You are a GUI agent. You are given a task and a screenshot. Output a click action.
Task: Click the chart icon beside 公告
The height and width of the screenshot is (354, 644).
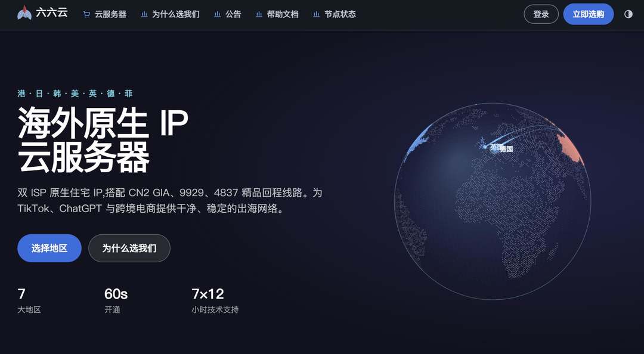[217, 14]
